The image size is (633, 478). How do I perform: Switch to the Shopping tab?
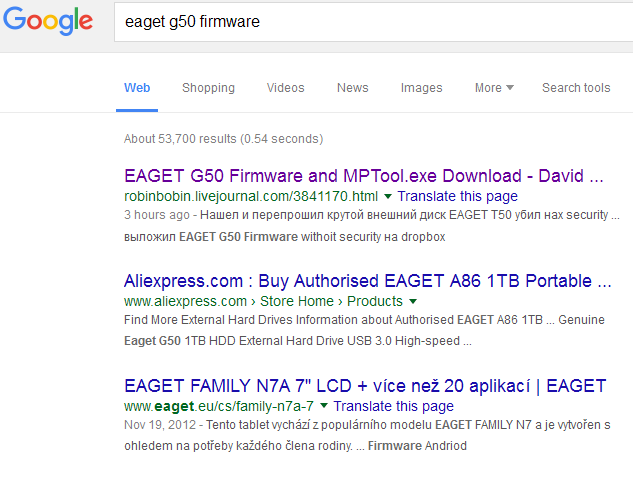click(208, 88)
